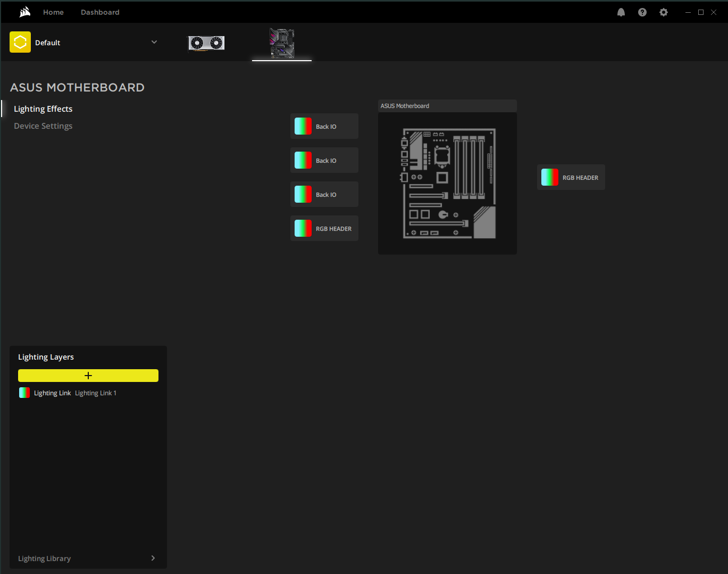Select the third Back IO lighting zone
This screenshot has height=574, width=728.
coord(324,194)
